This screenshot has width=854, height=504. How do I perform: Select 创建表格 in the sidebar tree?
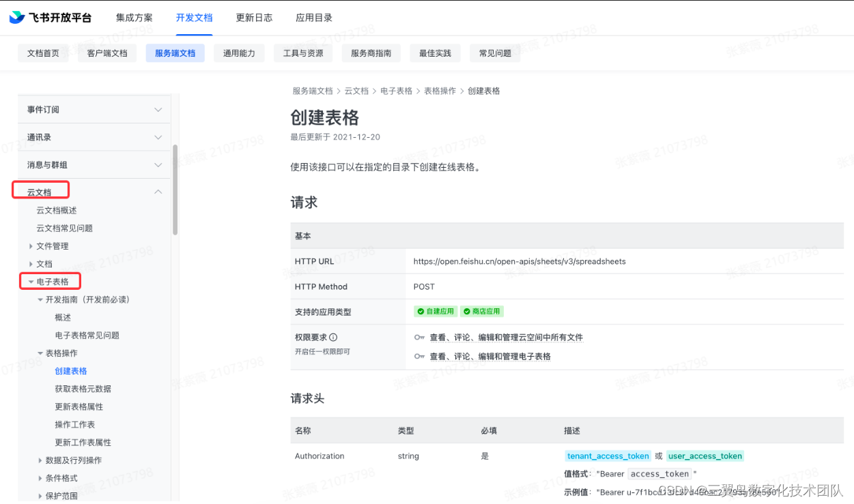tap(71, 371)
